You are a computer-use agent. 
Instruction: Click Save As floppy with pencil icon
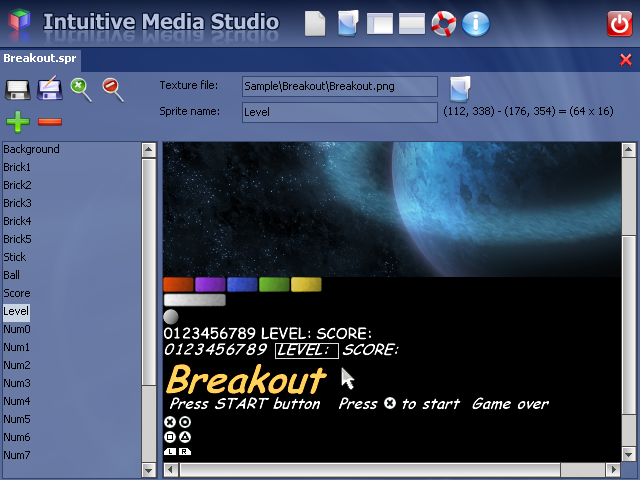49,88
